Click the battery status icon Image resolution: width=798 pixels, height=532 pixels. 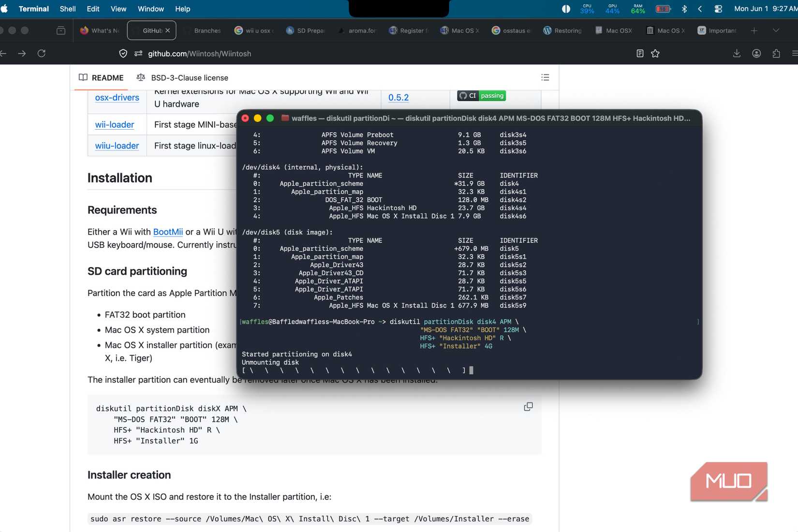[x=663, y=9]
